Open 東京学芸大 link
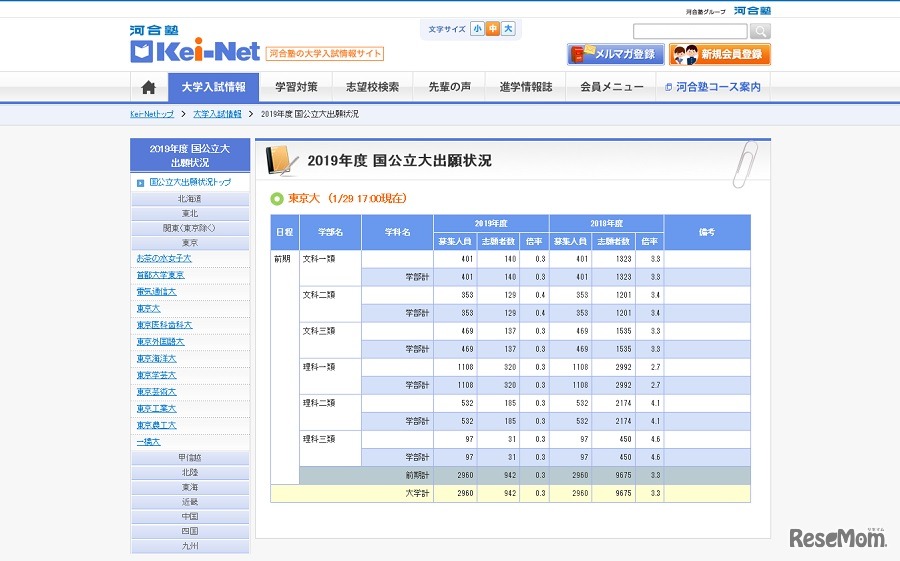This screenshot has height=561, width=900. 157,375
